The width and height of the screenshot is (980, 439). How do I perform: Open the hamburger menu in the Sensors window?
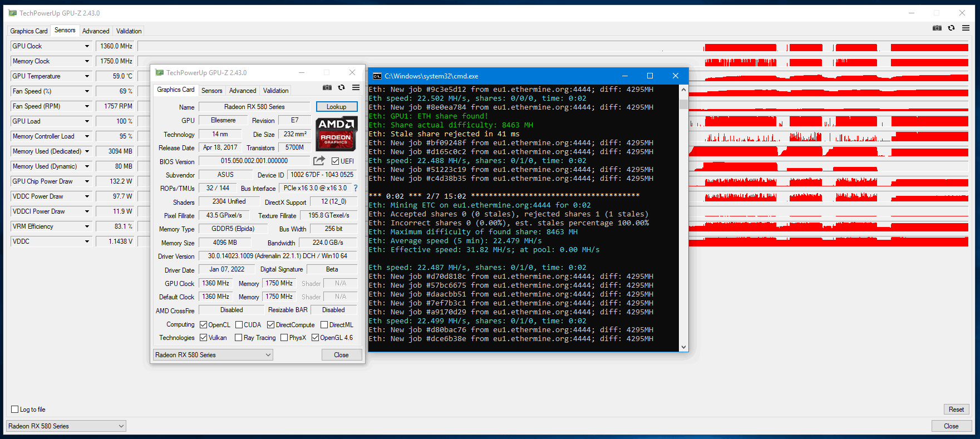966,28
